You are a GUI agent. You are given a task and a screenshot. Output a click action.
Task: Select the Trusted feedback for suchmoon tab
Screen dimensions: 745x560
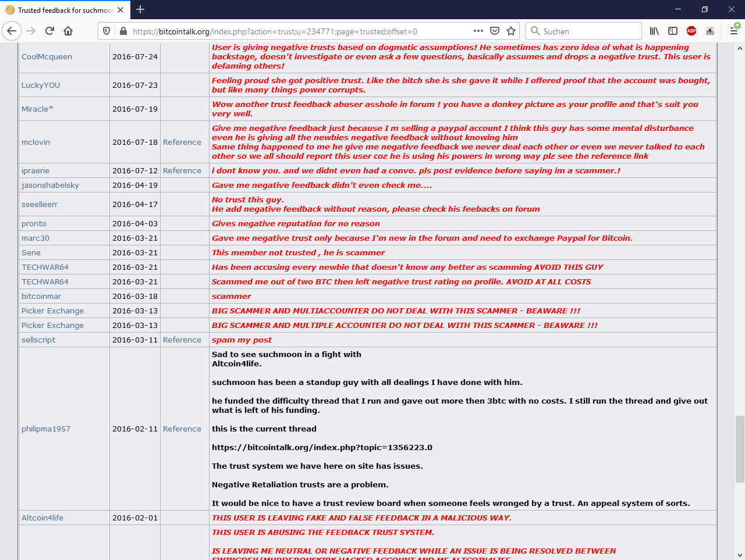click(65, 10)
